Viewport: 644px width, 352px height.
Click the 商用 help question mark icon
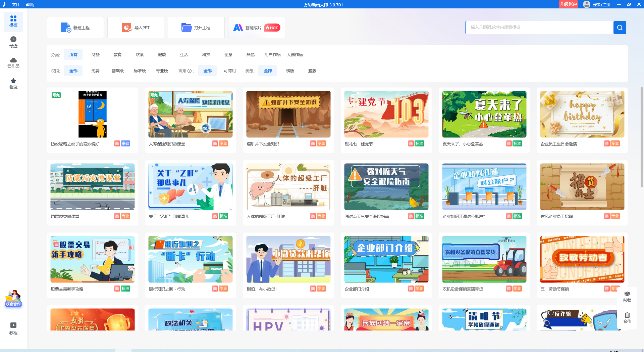[x=190, y=71]
